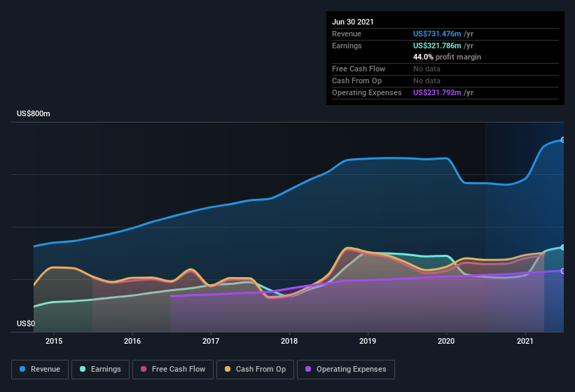Click the 2019 x-axis label

(x=368, y=341)
